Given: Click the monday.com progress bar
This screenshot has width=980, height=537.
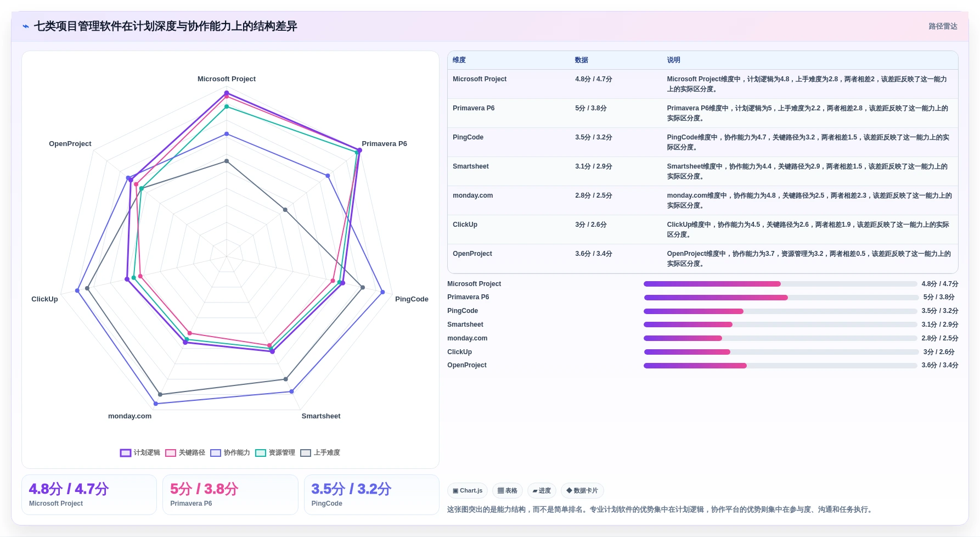Looking at the screenshot, I should coord(780,338).
